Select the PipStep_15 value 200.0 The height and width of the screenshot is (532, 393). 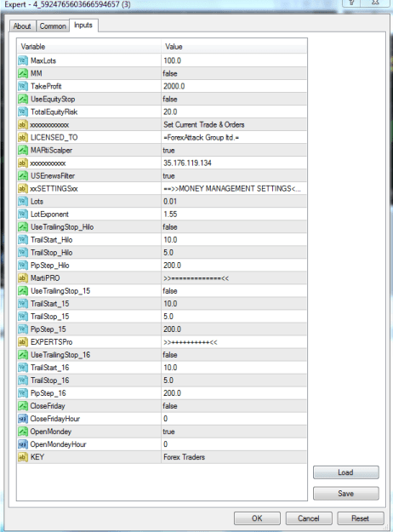(172, 329)
